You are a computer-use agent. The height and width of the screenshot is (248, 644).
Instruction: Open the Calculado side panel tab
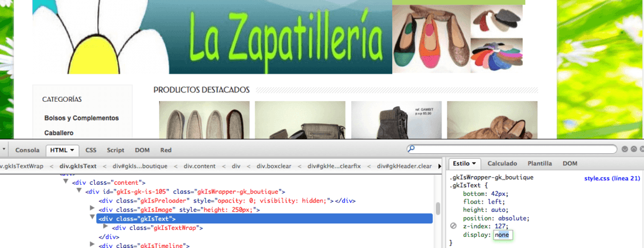[502, 163]
